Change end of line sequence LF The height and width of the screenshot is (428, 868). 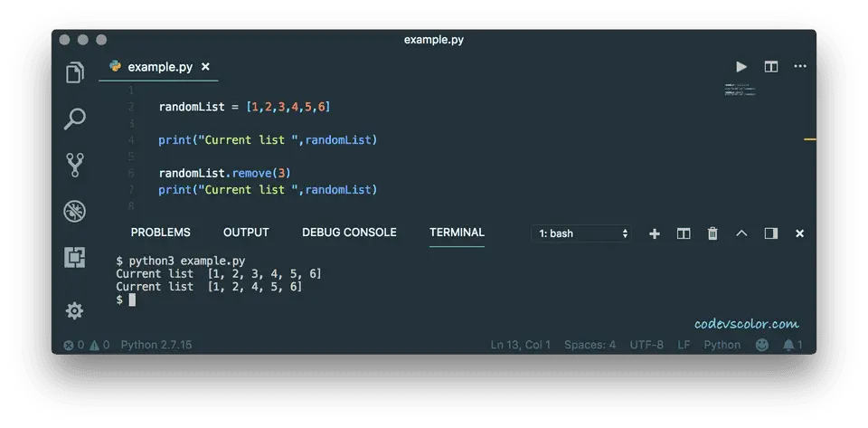coord(684,345)
